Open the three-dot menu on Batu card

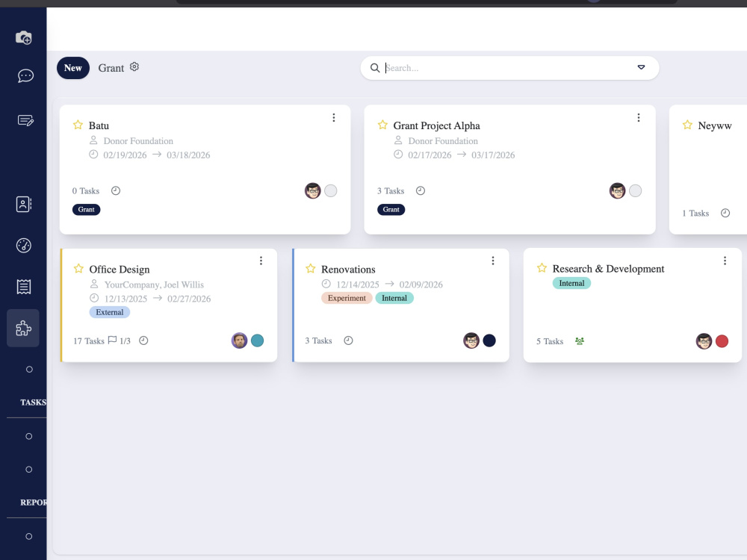(334, 118)
